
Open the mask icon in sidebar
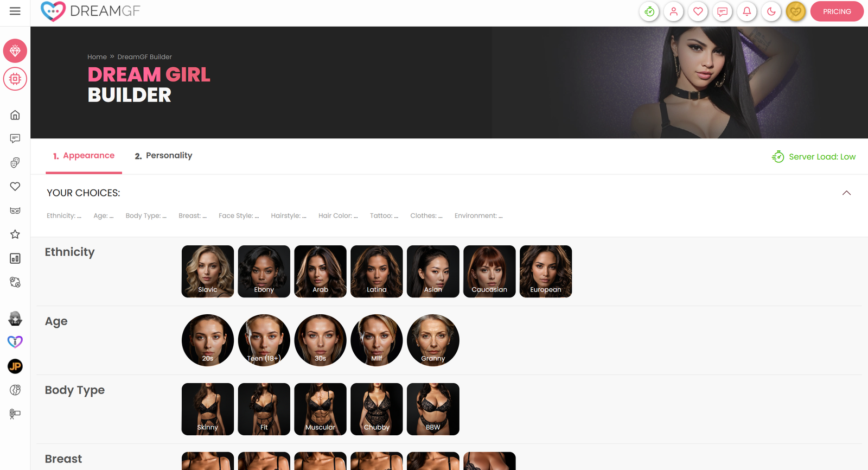15,211
